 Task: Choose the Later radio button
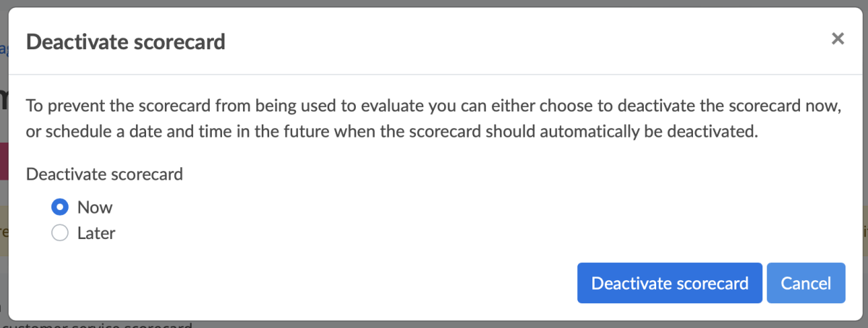(60, 233)
